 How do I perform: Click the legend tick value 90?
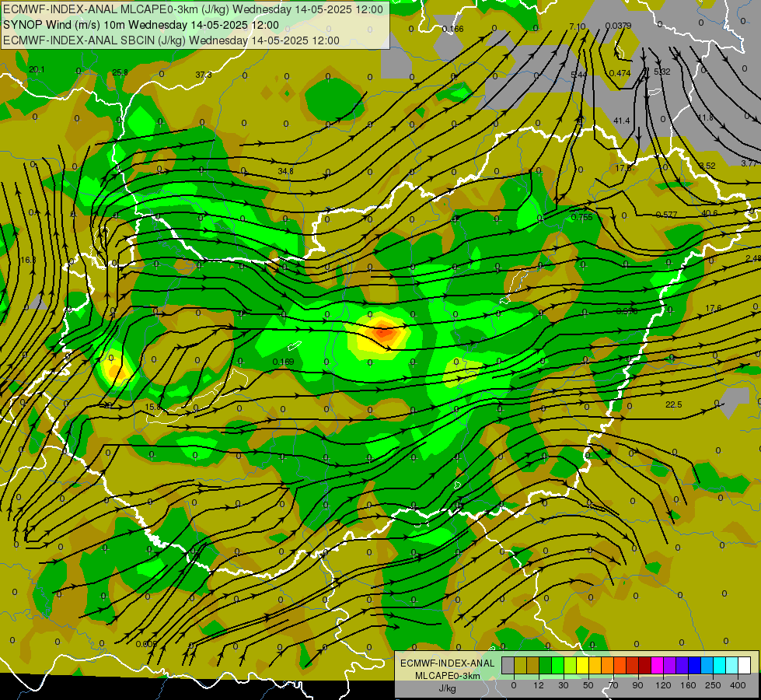637,685
